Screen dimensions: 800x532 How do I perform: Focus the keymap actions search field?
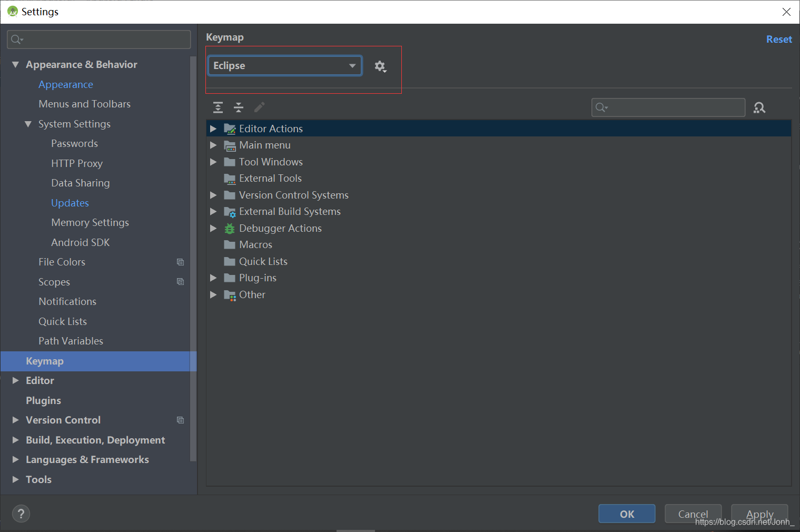click(x=668, y=107)
